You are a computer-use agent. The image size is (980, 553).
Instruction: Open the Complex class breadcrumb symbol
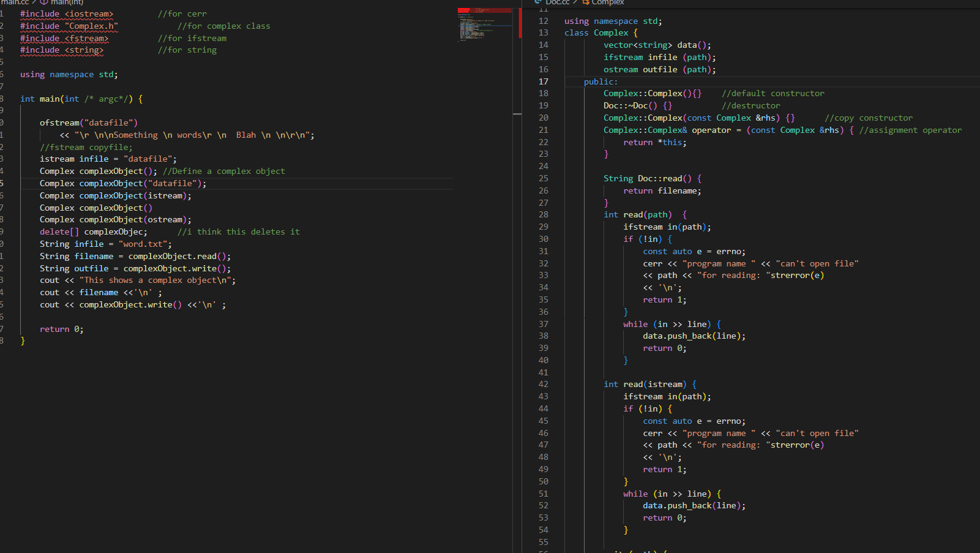[x=604, y=2]
